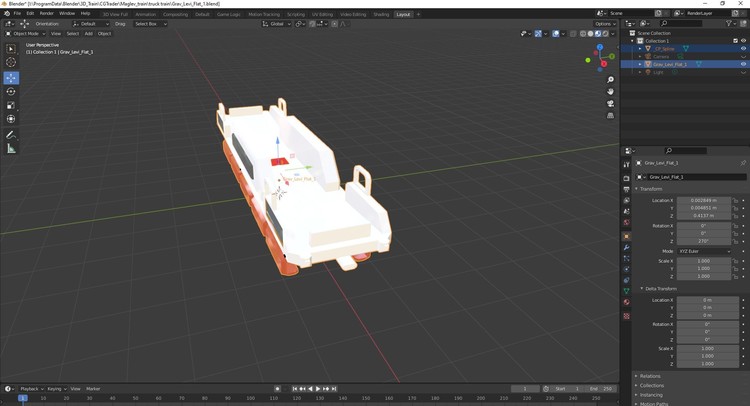
Task: Click frame 1 marker on the timeline scrubber
Action: [22, 398]
